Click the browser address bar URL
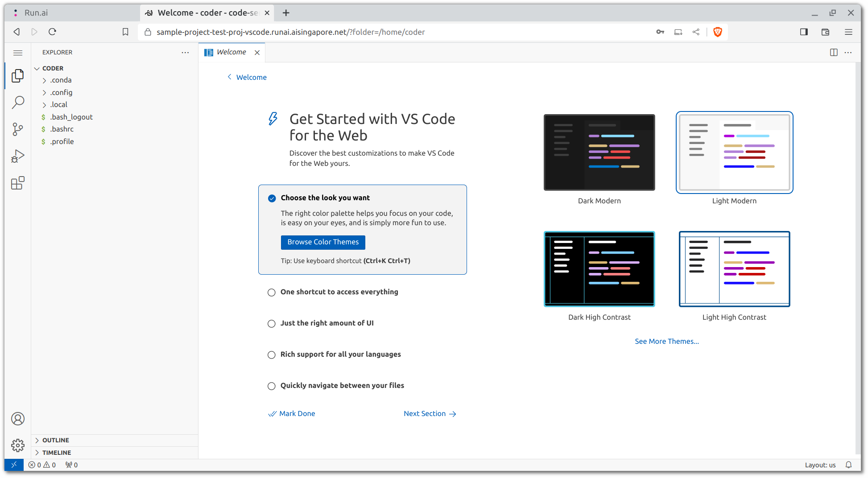Viewport: 868px width, 478px height. pyautogui.click(x=291, y=32)
